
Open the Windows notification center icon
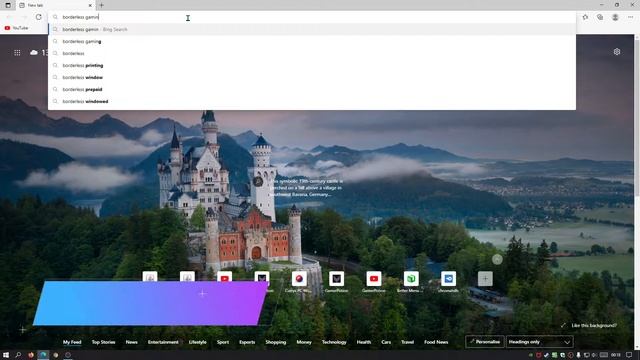pos(629,355)
